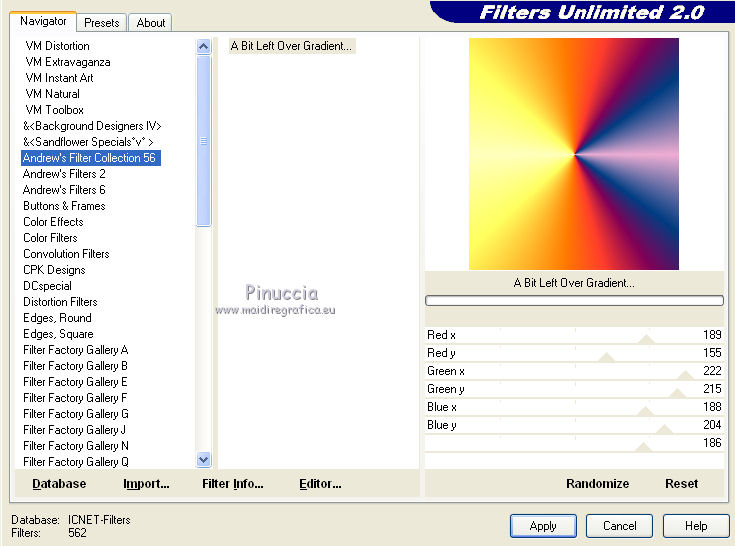The width and height of the screenshot is (735, 546).
Task: Select Filter Factory Gallery E
Action: coord(75,381)
